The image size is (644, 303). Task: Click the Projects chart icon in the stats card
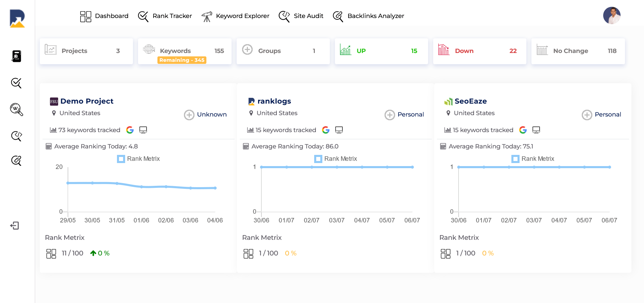click(x=51, y=50)
